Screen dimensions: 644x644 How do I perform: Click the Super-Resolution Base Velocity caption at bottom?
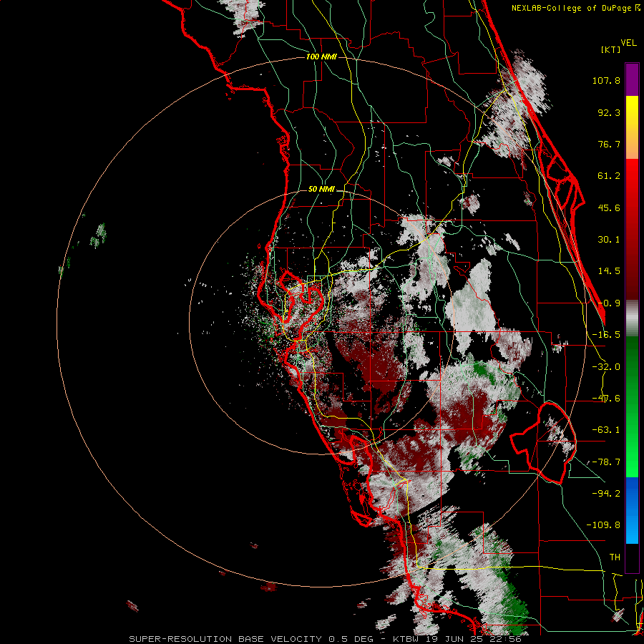(326, 639)
